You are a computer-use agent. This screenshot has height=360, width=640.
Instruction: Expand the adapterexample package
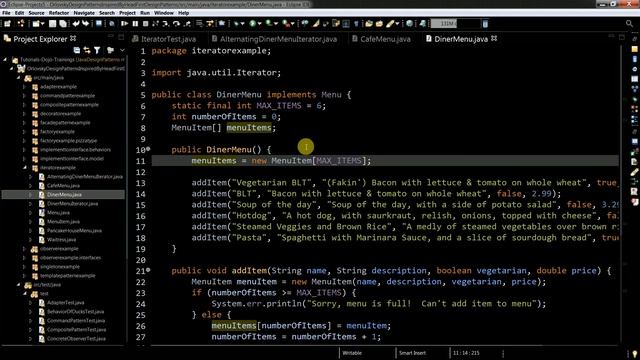click(25, 87)
